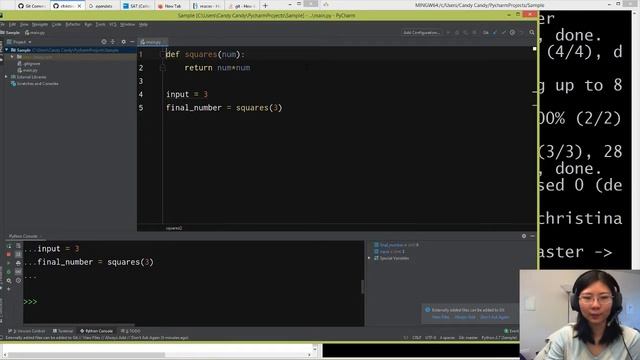The height and width of the screenshot is (360, 640).
Task: Open the Help menu
Action: 143,24
